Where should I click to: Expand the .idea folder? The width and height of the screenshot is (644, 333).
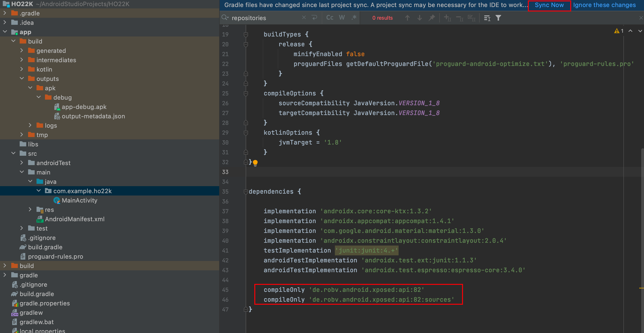tap(5, 22)
